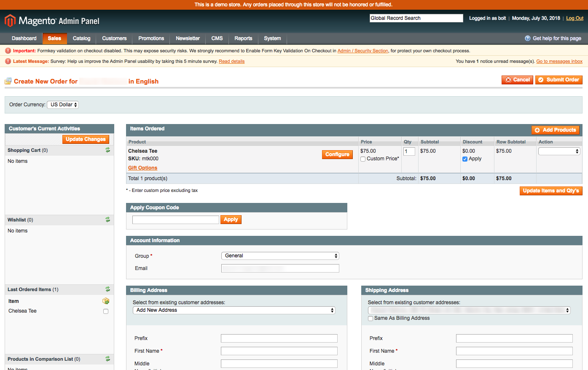The width and height of the screenshot is (588, 370).
Task: Click shipping address Prefix field
Action: [x=514, y=338]
